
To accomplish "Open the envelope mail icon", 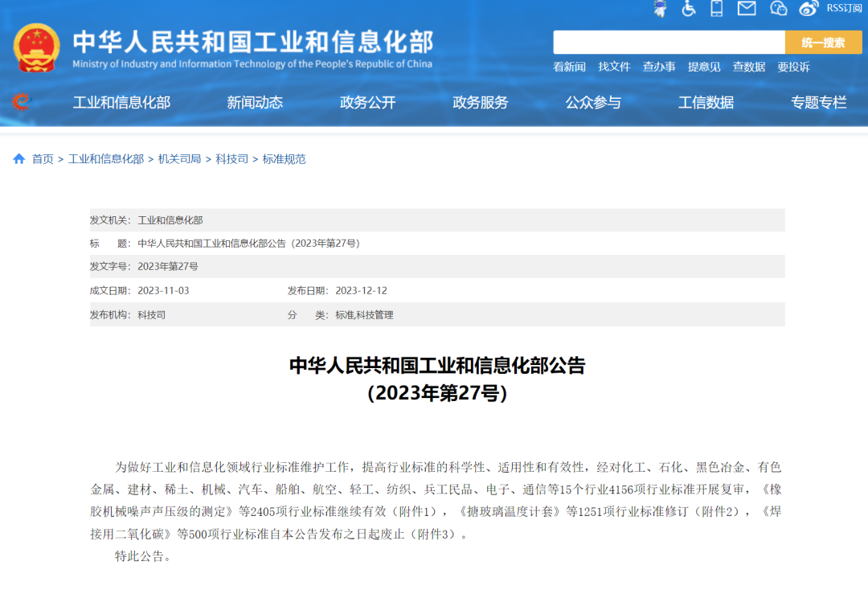I will pyautogui.click(x=747, y=8).
